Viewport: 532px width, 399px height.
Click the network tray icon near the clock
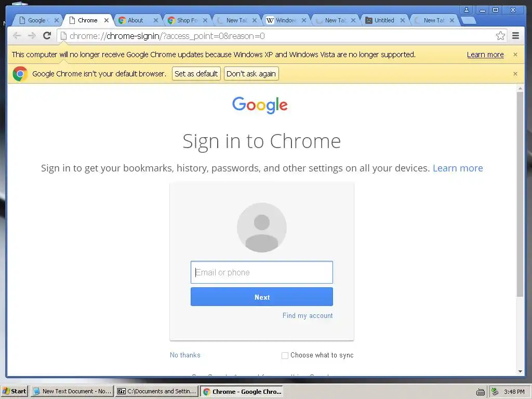(495, 392)
